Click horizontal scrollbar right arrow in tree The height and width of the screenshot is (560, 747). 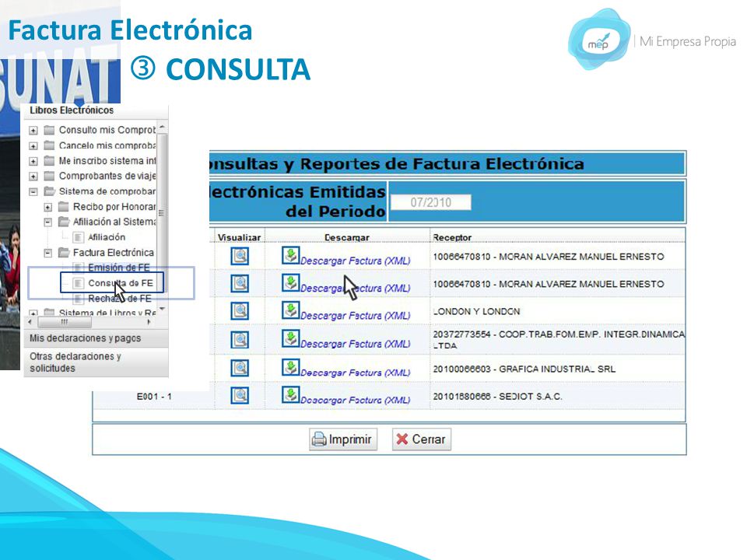(149, 322)
